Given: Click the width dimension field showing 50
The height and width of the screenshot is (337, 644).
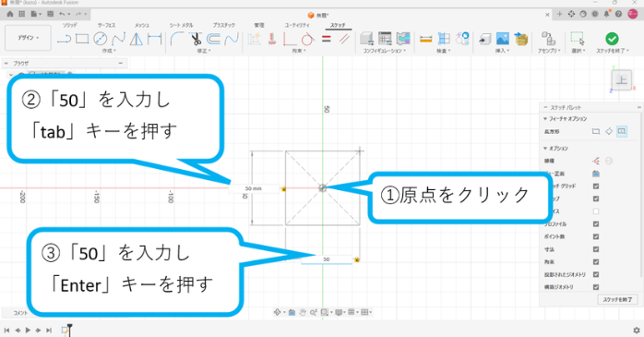Looking at the screenshot, I should [327, 259].
